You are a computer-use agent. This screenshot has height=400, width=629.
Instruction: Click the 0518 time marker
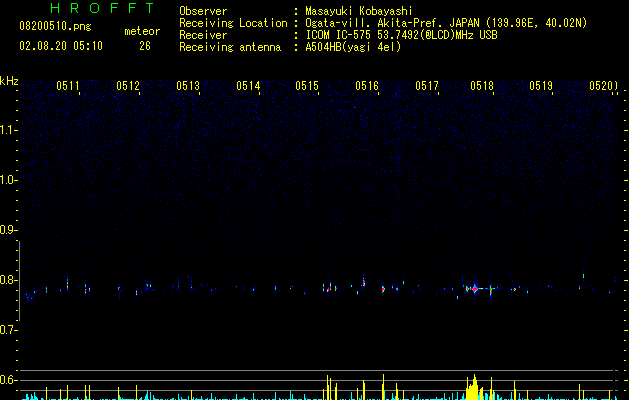[482, 86]
